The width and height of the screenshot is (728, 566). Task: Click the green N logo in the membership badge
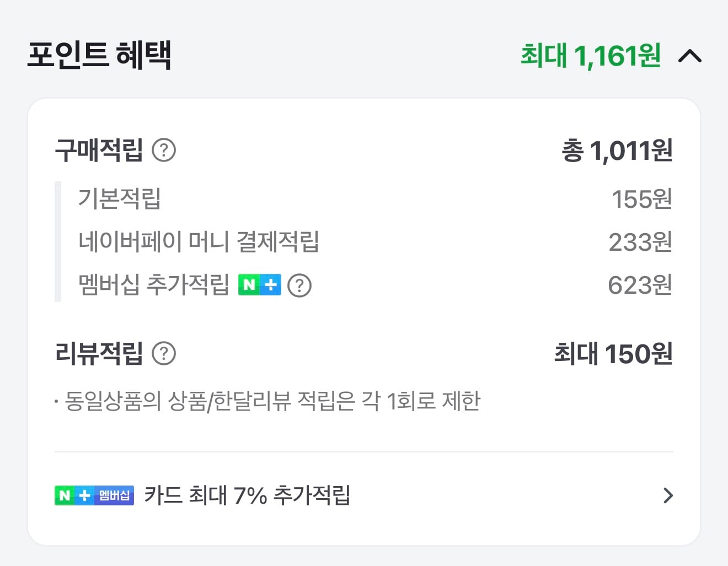click(64, 495)
